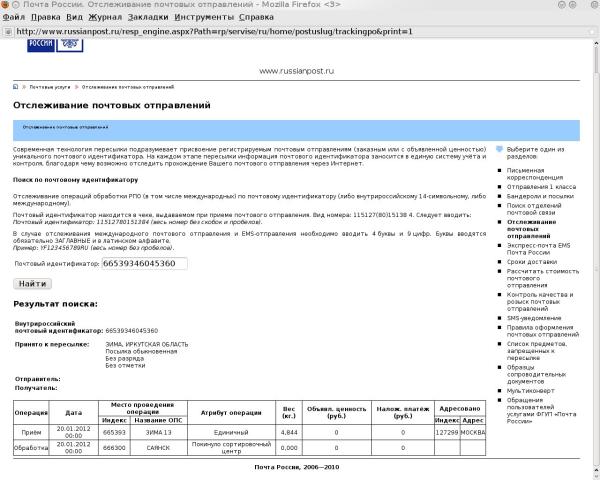Open Отправления 1 класса sidebar link
This screenshot has height=480, width=600.
point(541,187)
